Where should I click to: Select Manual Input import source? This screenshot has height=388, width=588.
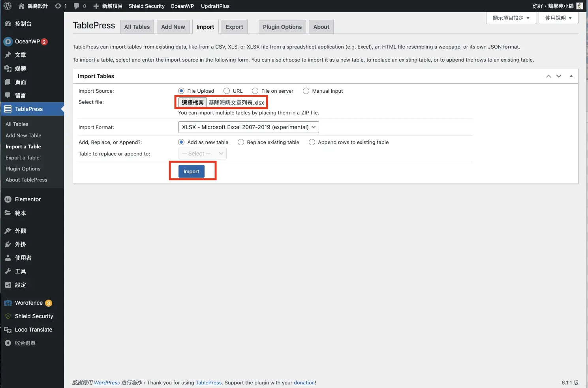click(x=306, y=91)
